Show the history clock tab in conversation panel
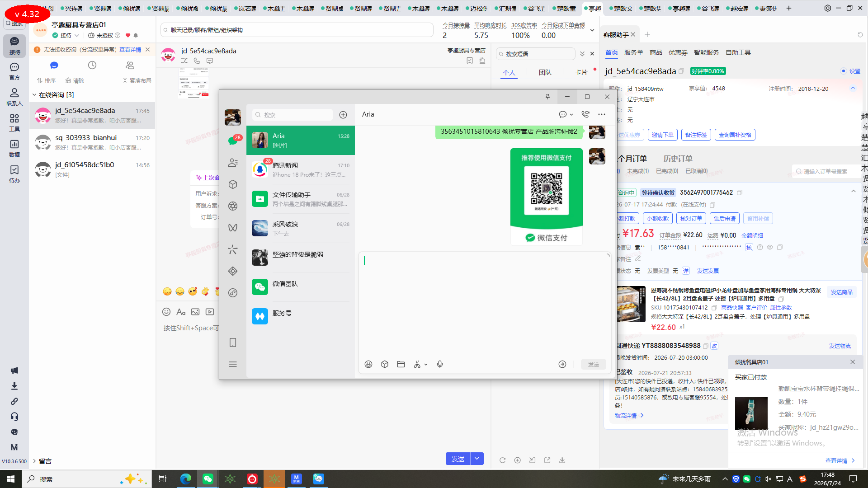The image size is (868, 488). 92,65
